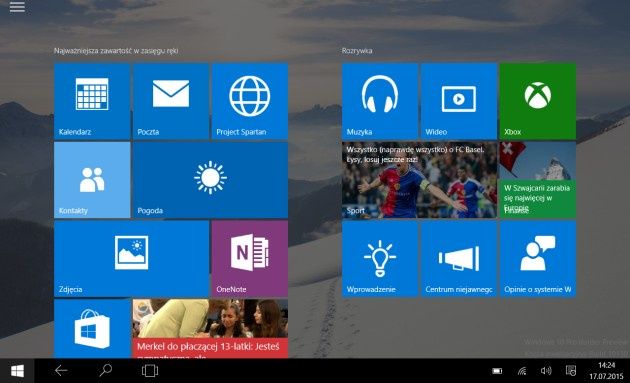Image resolution: width=630 pixels, height=383 pixels.
Task: Open the Sport news live tile
Action: 419,180
